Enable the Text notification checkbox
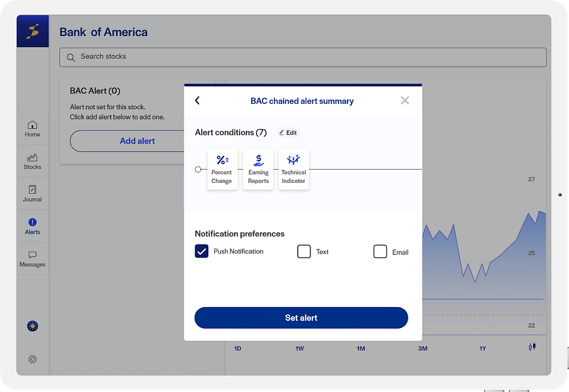 304,251
